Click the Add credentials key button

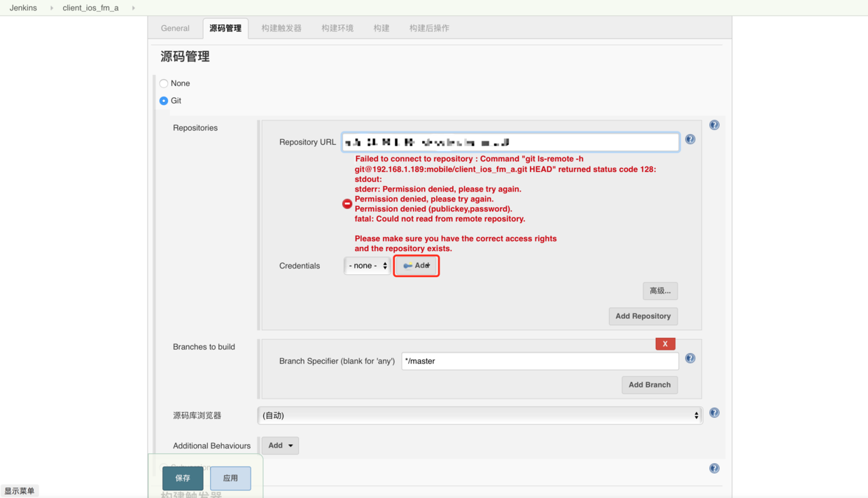[416, 266]
